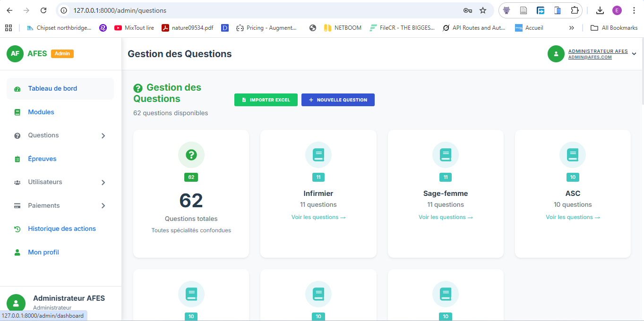The image size is (644, 321).
Task: Go to Tableau de bord
Action: coord(52,89)
